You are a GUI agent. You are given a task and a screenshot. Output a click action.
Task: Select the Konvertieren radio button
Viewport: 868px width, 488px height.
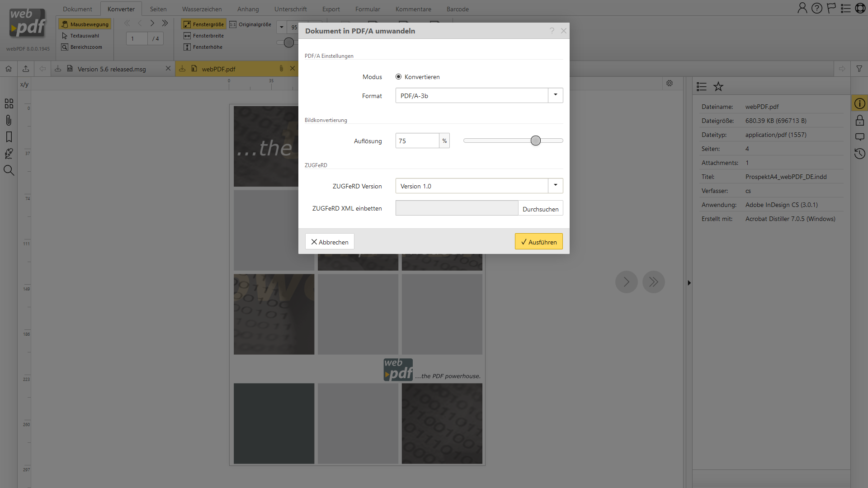coord(398,77)
